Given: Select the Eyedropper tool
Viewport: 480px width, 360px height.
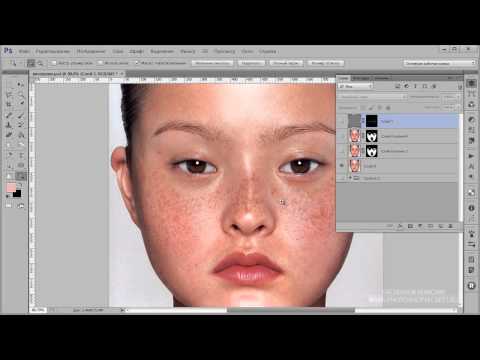Looking at the screenshot, I should coord(21,104).
